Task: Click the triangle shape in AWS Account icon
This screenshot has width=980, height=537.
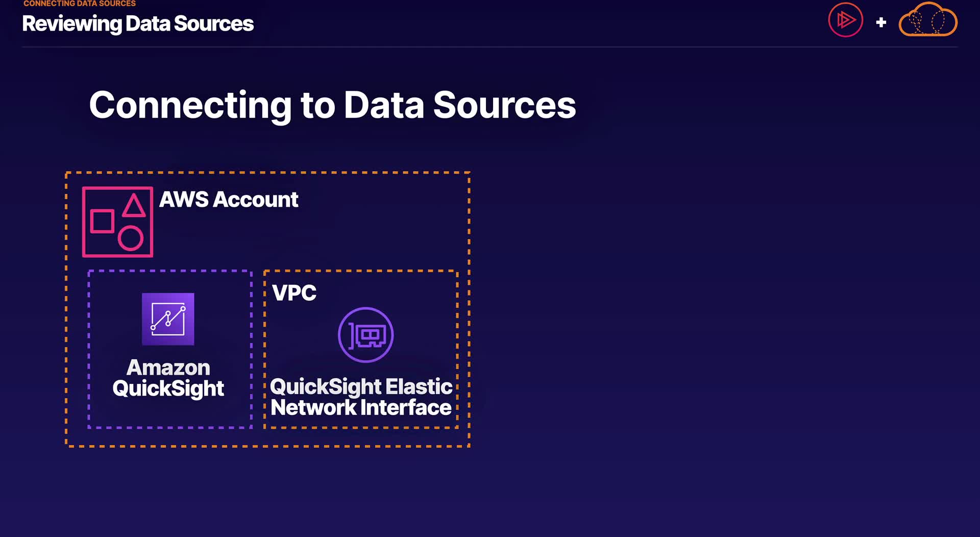Action: point(134,205)
